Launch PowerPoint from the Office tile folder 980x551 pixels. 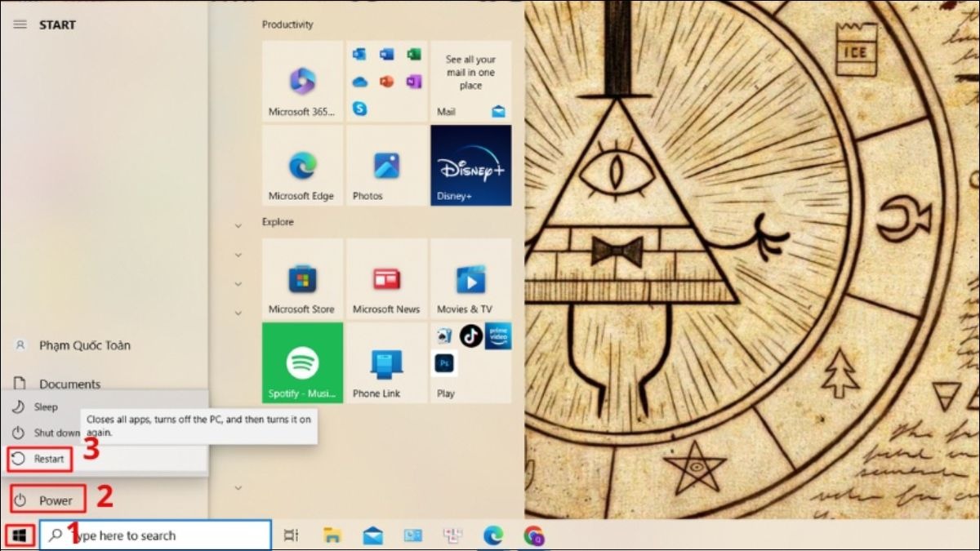[x=386, y=82]
